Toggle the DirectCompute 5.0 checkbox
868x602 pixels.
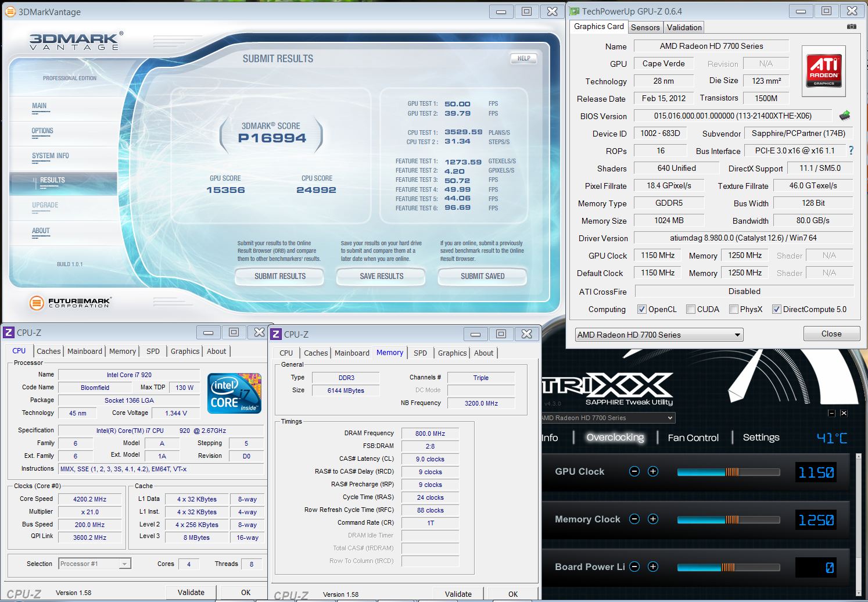[x=776, y=309]
